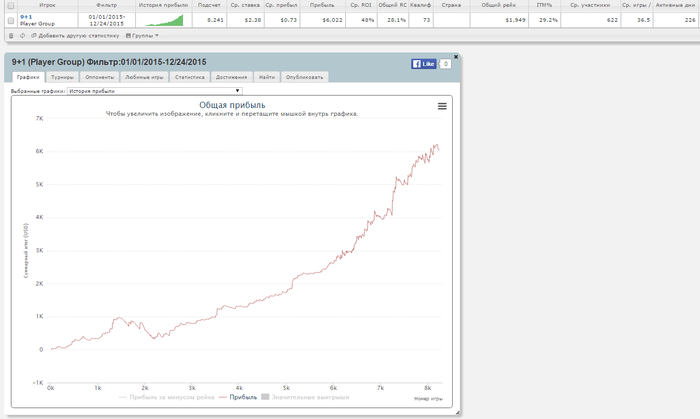
Task: Open the 'История прибыли' graph selection dropdown
Action: click(154, 91)
